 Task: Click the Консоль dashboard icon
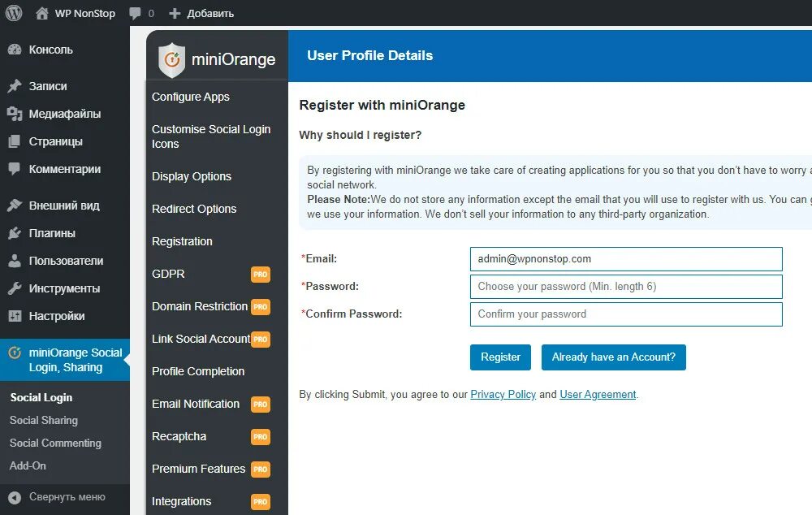(x=15, y=50)
